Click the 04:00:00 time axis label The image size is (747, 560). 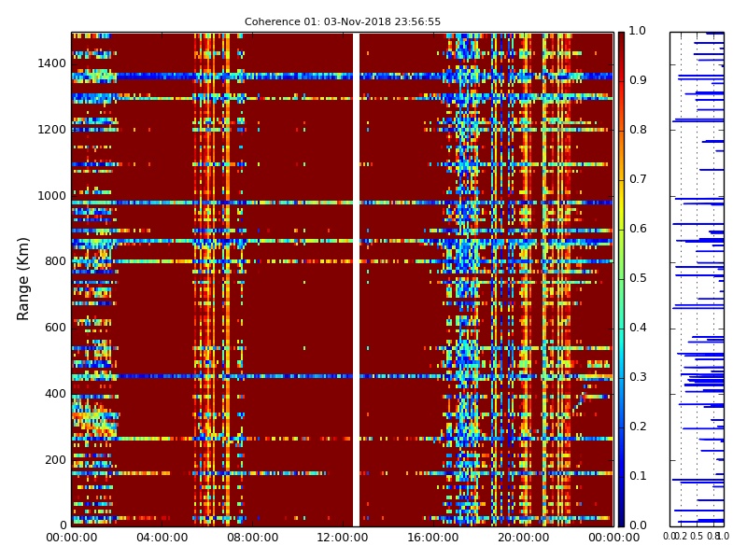coord(162,538)
